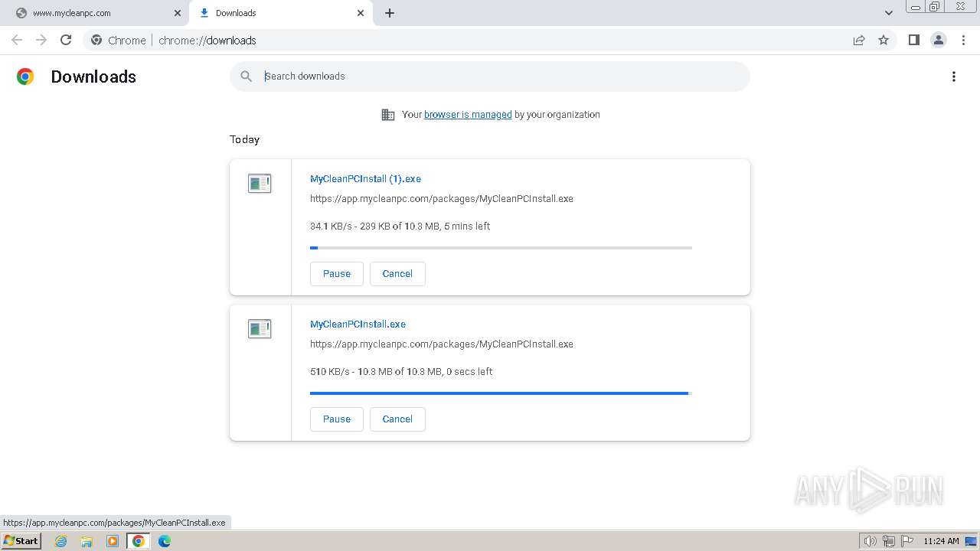Close the Downloads tab
This screenshot has height=551, width=980.
(x=361, y=13)
